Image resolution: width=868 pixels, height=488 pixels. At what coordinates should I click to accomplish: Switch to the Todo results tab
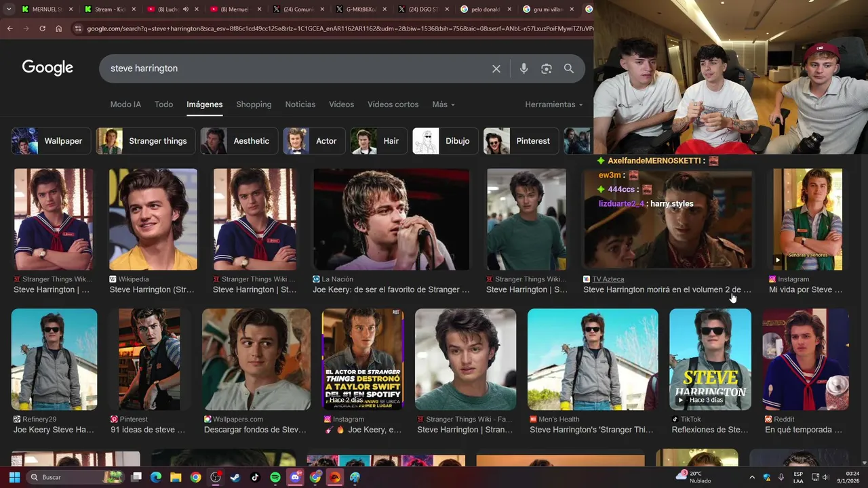pyautogui.click(x=163, y=104)
